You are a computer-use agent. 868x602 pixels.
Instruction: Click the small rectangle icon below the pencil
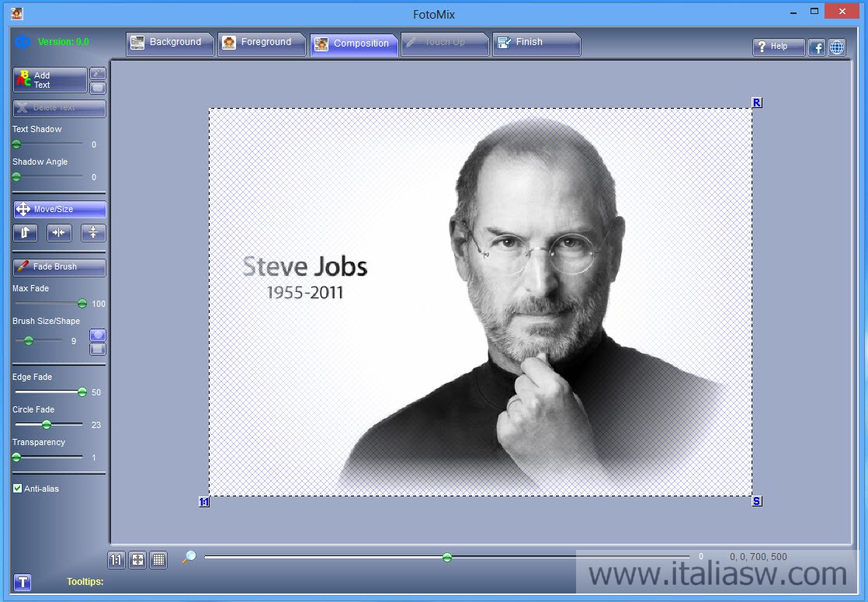[97, 87]
